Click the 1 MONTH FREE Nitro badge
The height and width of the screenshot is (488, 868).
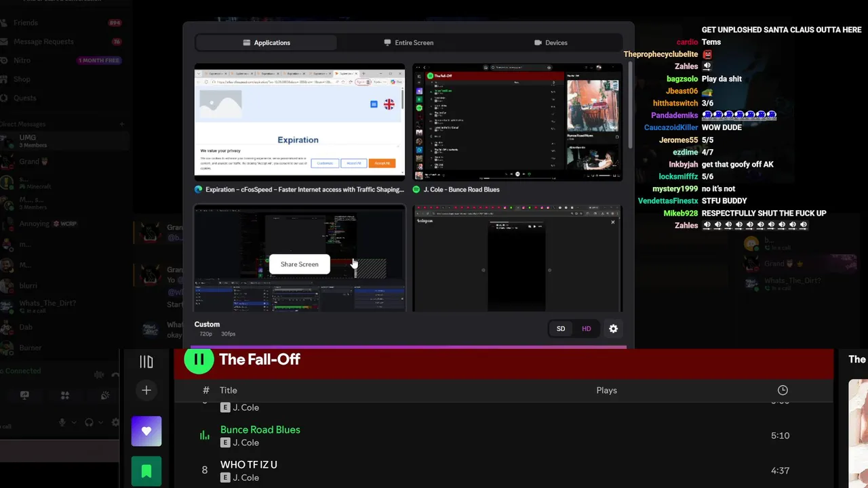99,60
